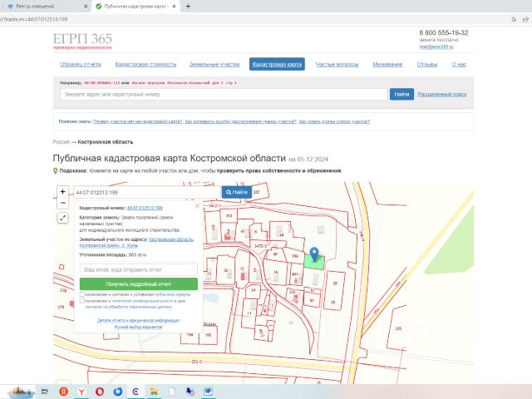Click the main address or cadastral number field
532x399 pixels.
[x=224, y=94]
